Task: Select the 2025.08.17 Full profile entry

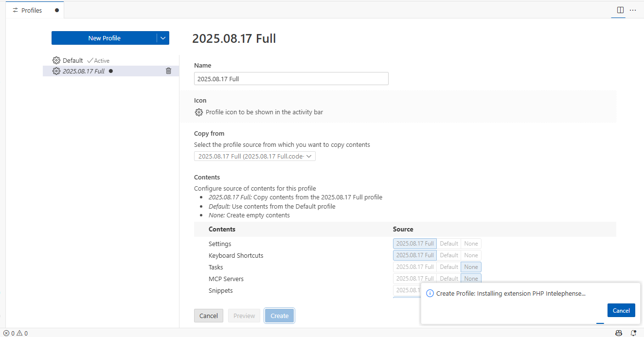Action: 84,71
